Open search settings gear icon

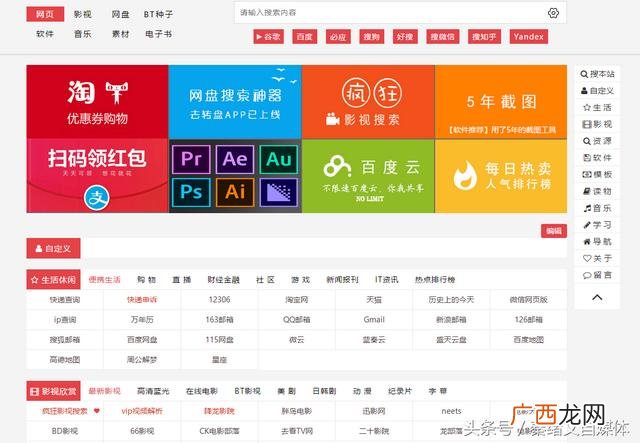(x=553, y=13)
